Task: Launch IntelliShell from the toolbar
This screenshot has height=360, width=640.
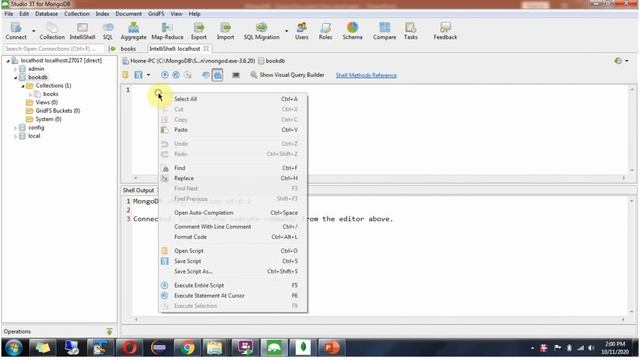Action: click(82, 31)
